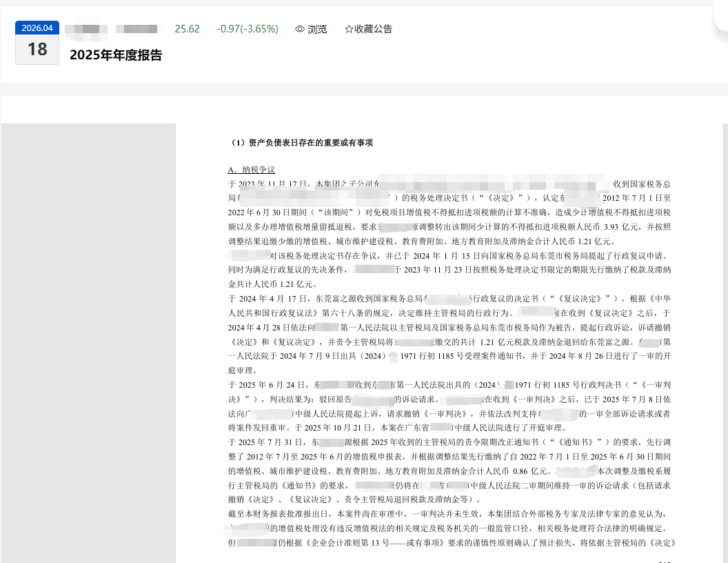The width and height of the screenshot is (728, 563).
Task: Click the line starting 调整结果追缴少缴的增值税
Action: (422, 241)
